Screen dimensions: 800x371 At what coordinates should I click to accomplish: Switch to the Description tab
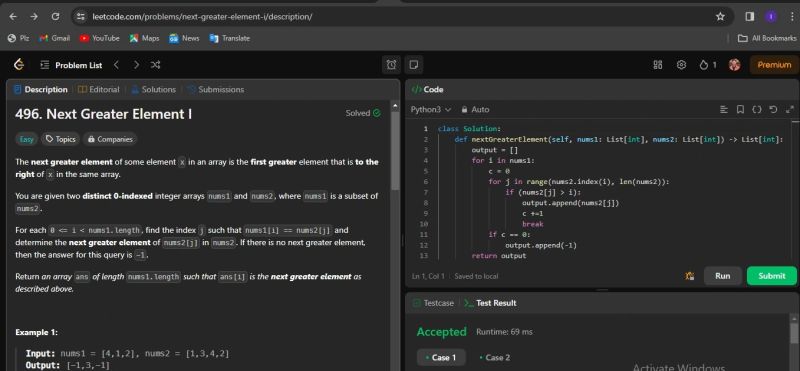(x=41, y=89)
